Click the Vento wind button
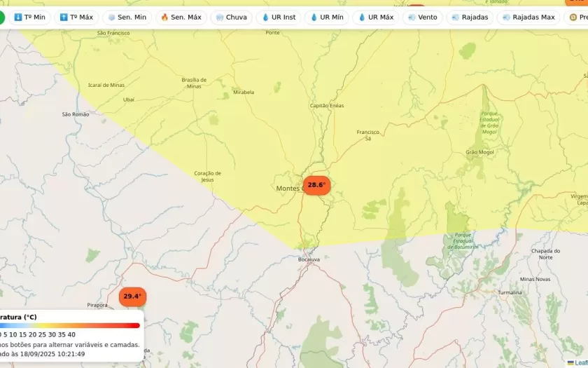 point(422,18)
